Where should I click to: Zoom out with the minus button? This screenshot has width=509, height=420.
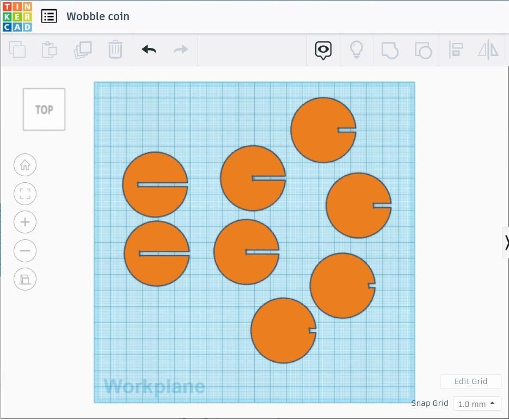click(x=25, y=251)
